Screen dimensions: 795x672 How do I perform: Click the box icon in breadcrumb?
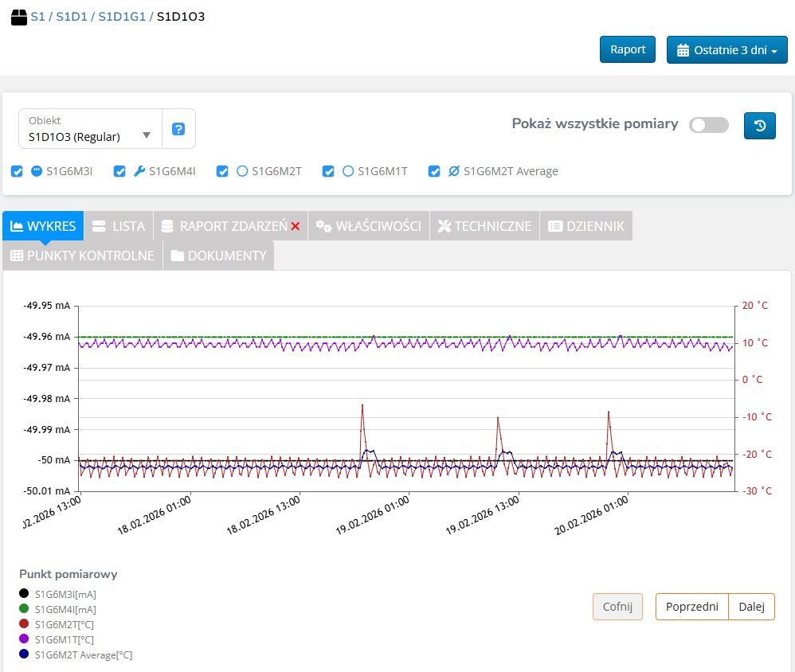coord(19,17)
